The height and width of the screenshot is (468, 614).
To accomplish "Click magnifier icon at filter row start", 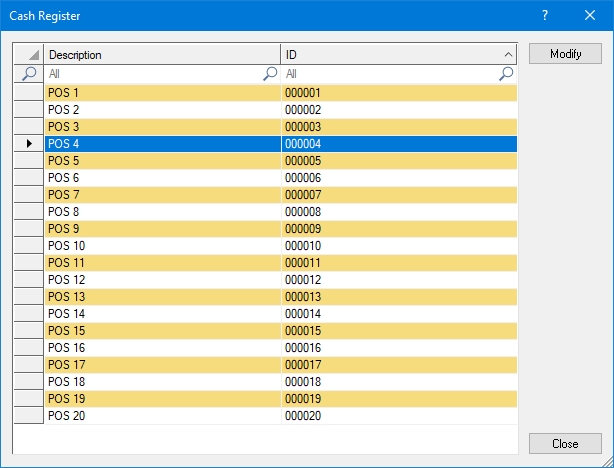I will (29, 74).
